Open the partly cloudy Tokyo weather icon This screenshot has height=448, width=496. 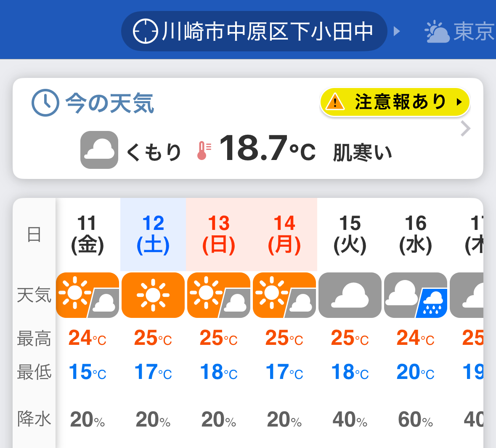coord(437,32)
